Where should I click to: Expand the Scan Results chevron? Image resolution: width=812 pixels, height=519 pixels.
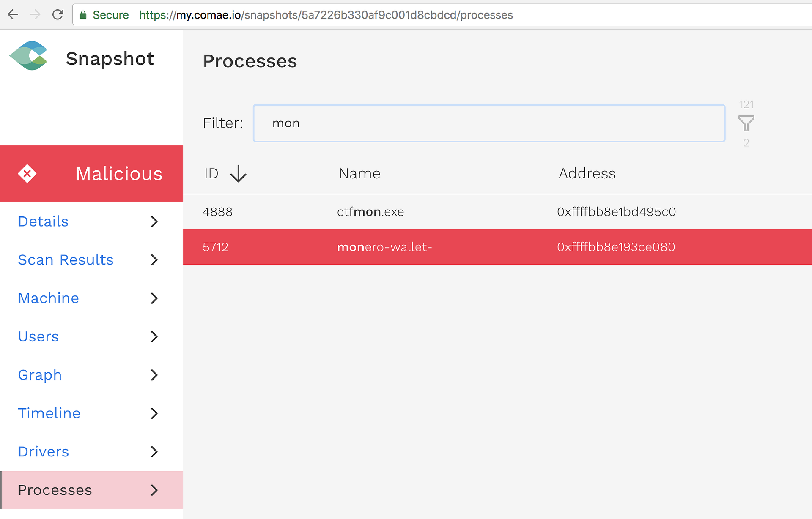(x=154, y=260)
